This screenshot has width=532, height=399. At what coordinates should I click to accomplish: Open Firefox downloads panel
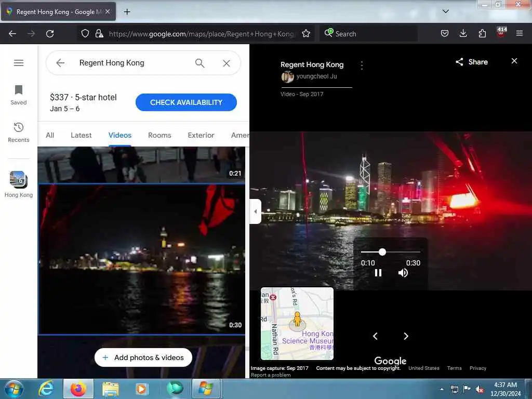[463, 33]
